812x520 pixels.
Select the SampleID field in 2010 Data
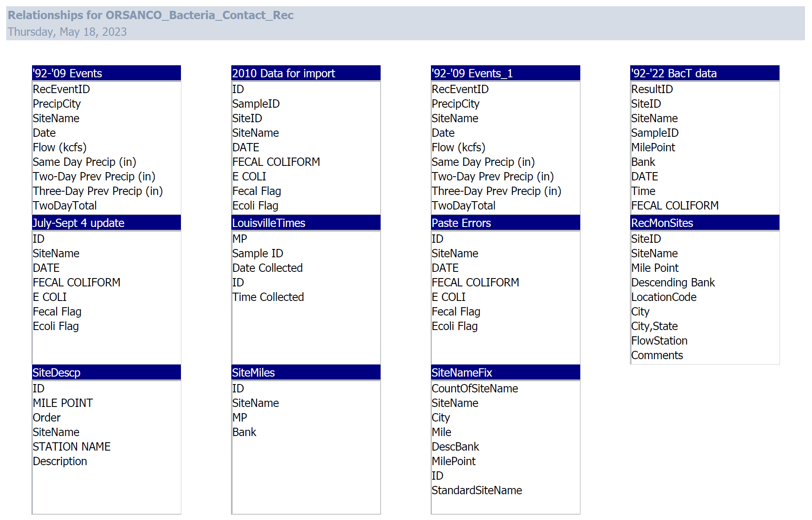[256, 104]
